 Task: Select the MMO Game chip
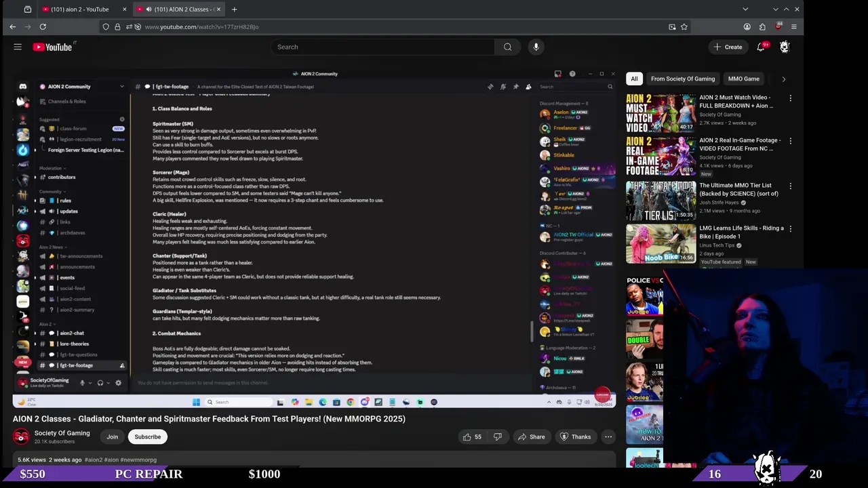coord(744,79)
